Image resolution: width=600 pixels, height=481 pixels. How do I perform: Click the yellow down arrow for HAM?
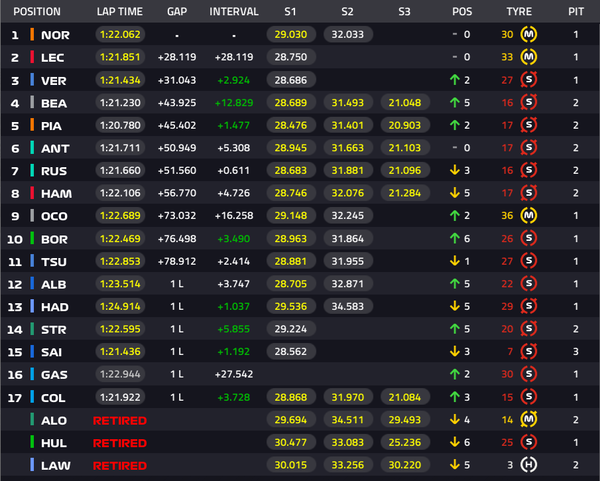point(454,192)
